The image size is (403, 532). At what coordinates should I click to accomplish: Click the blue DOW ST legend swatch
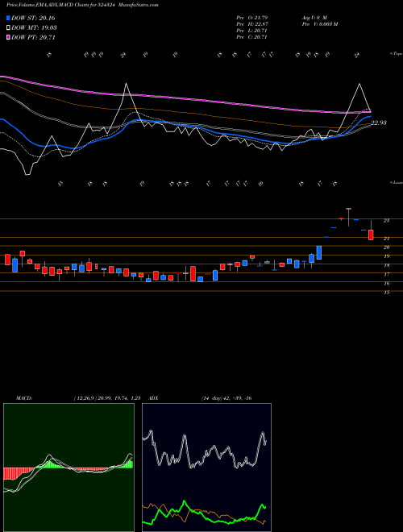pos(8,18)
